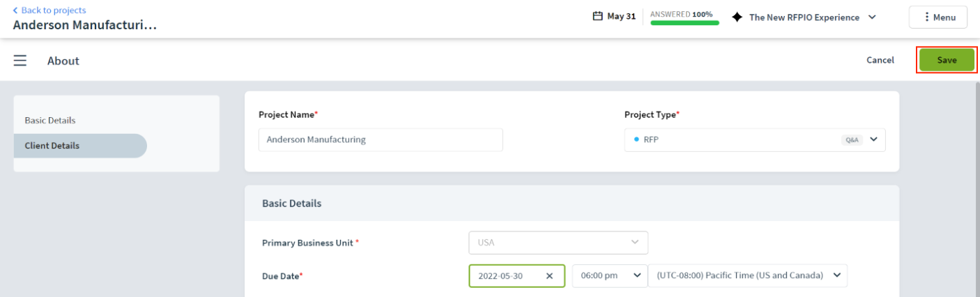Expand the Project Type dropdown arrow
980x297 pixels.
873,139
